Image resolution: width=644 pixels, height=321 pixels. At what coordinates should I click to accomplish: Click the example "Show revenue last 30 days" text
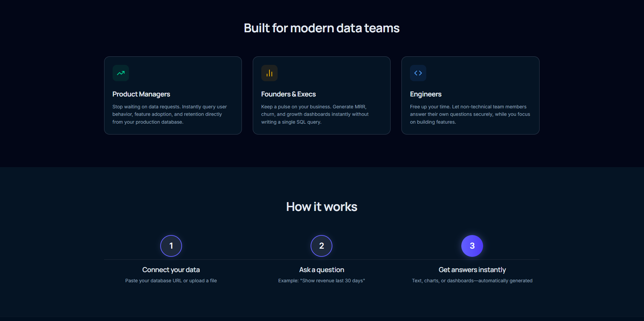click(x=321, y=281)
